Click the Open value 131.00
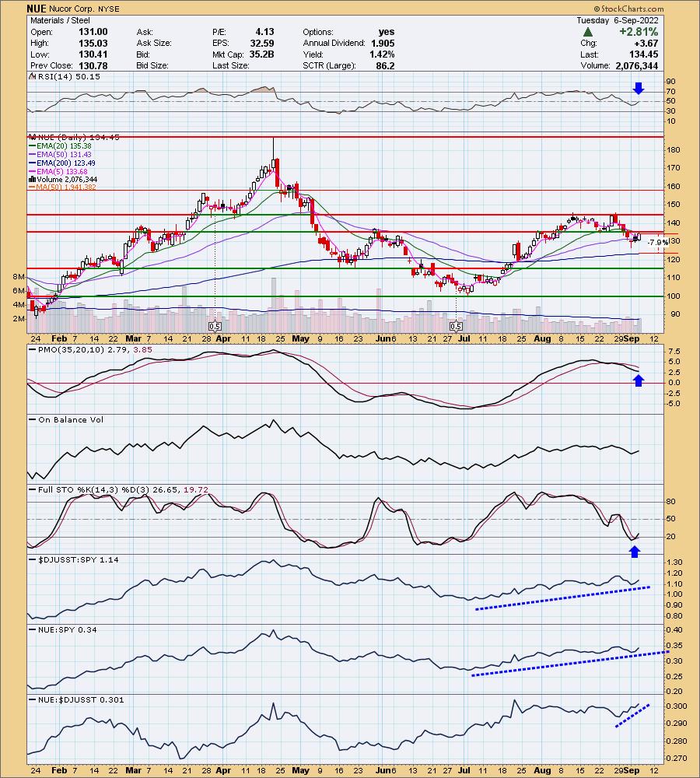The width and height of the screenshot is (700, 778). 93,32
